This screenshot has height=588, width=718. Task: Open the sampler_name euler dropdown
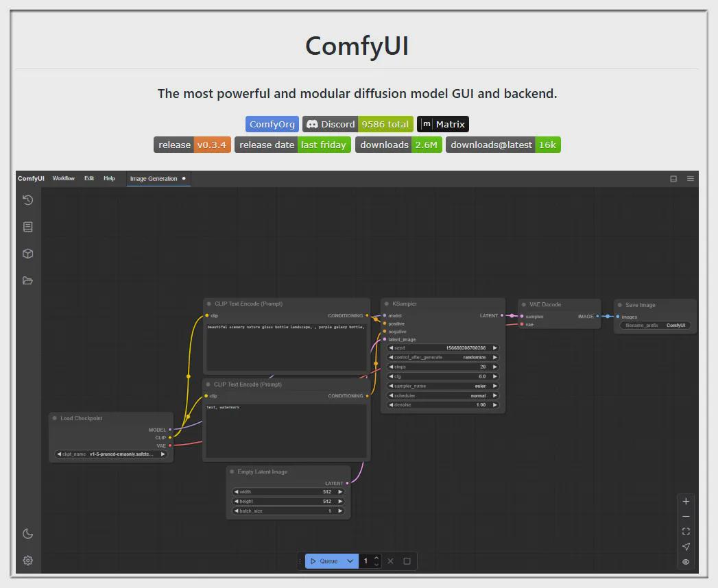click(443, 386)
